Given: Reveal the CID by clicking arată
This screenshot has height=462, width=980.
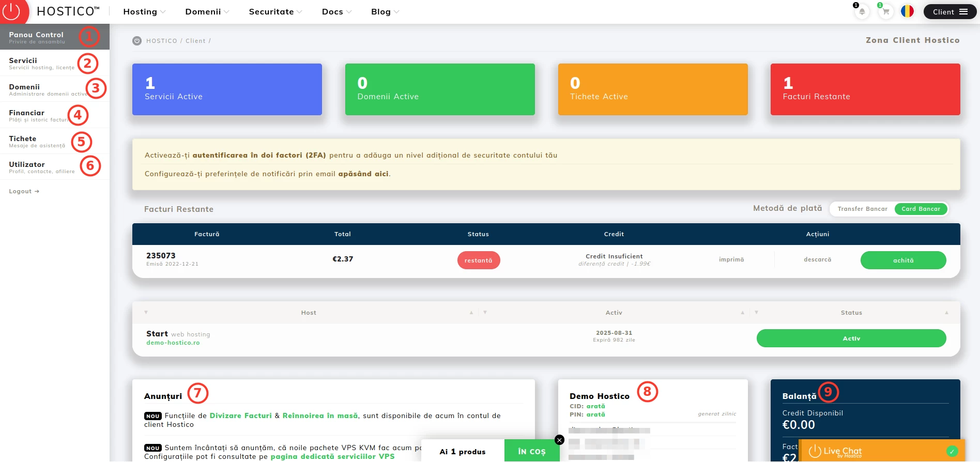Looking at the screenshot, I should [x=595, y=406].
